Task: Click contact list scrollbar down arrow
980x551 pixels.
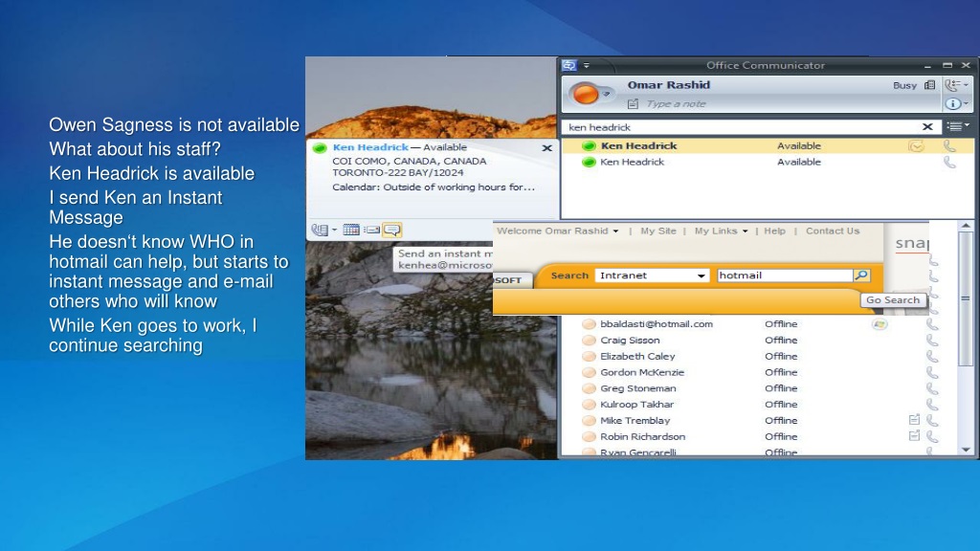Action: coord(966,450)
